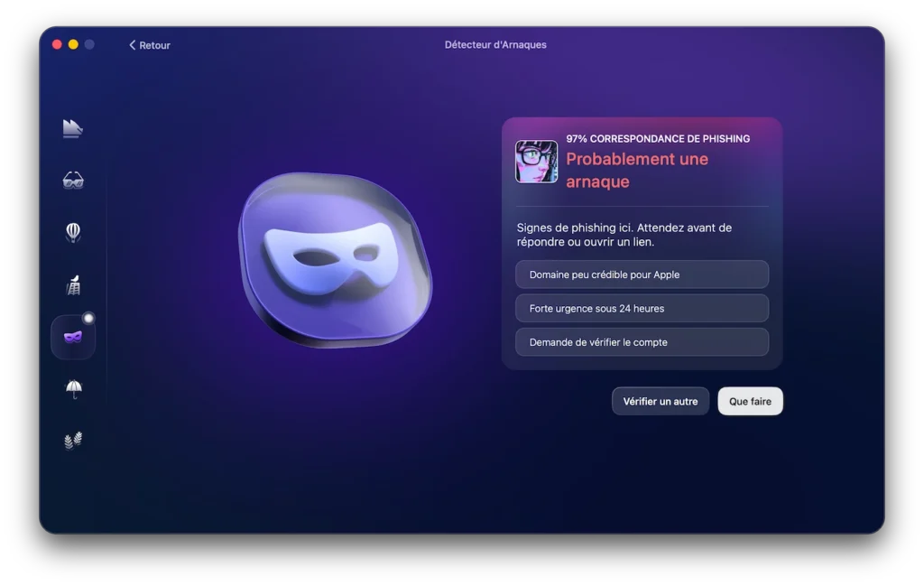
Task: Open the Smart Care sidebar icon
Action: coord(72,128)
